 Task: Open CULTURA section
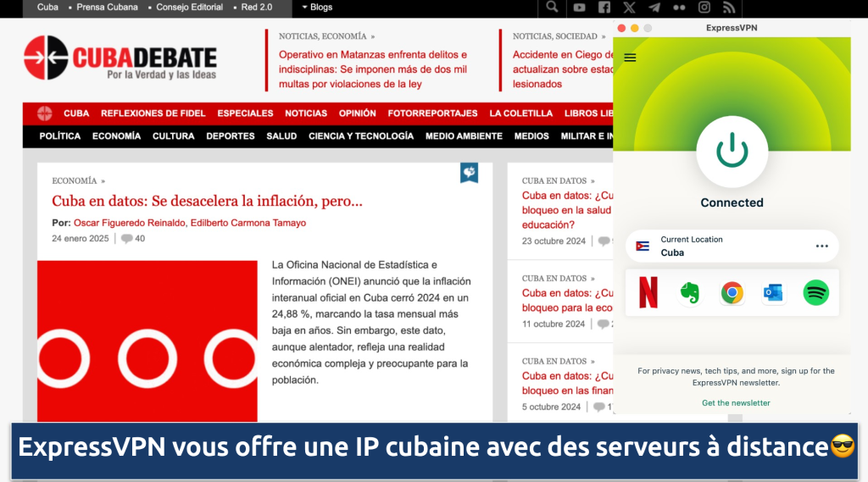(x=173, y=136)
